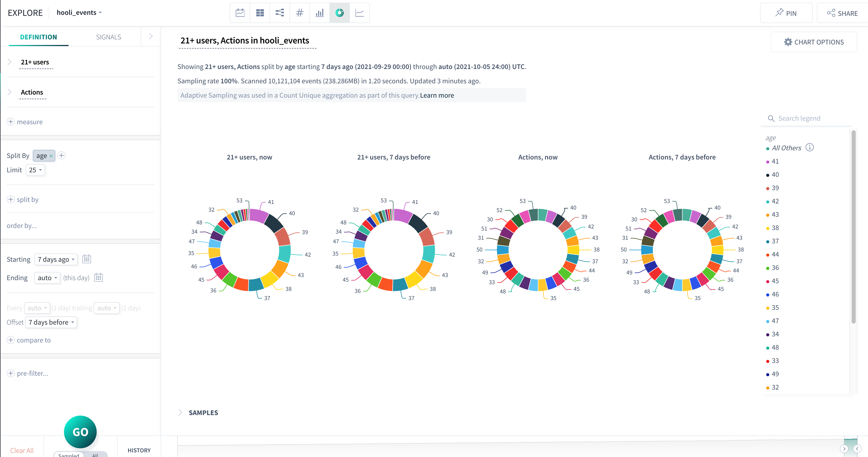Expand the 21+ users measure
Viewport: 868px width, 457px height.
coord(9,62)
